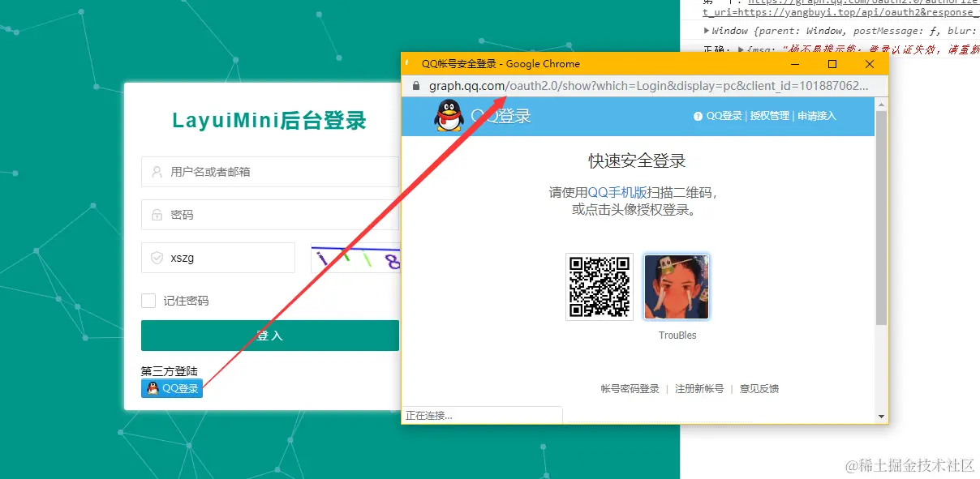Open the 授权管理 header link

pos(769,116)
